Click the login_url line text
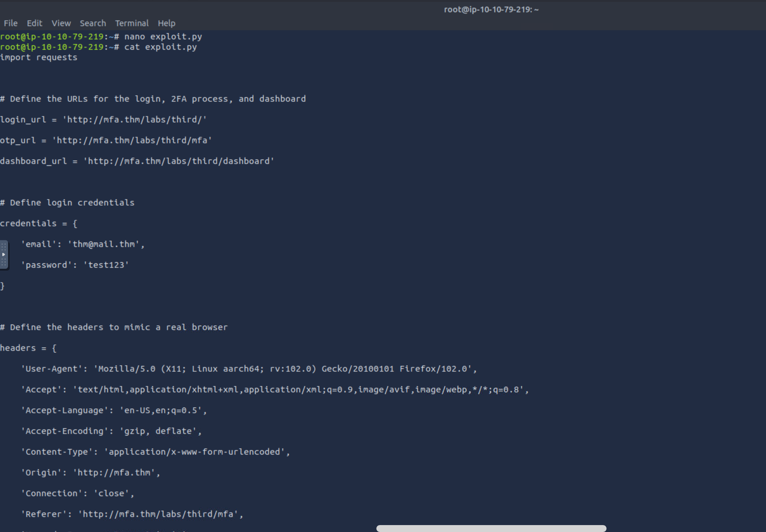The width and height of the screenshot is (766, 532). (x=103, y=120)
